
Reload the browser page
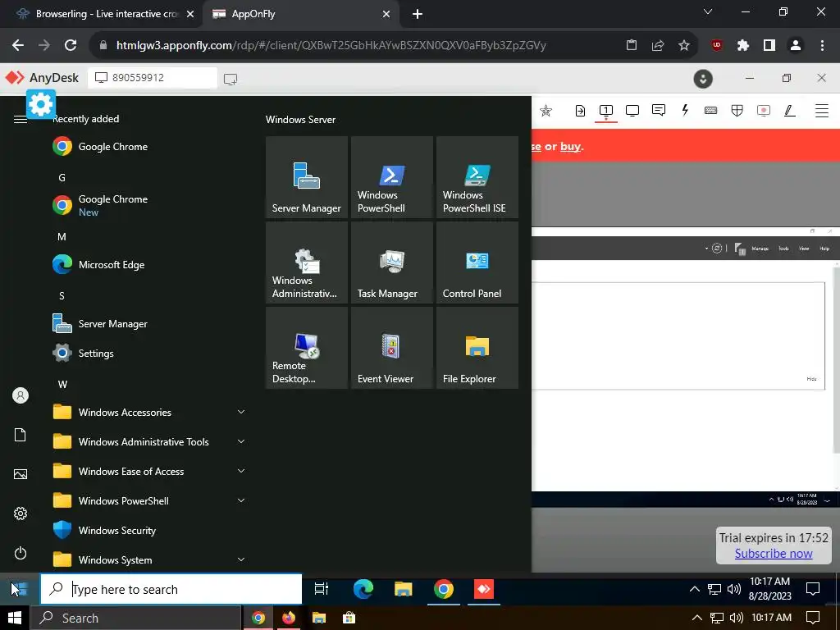click(x=71, y=46)
